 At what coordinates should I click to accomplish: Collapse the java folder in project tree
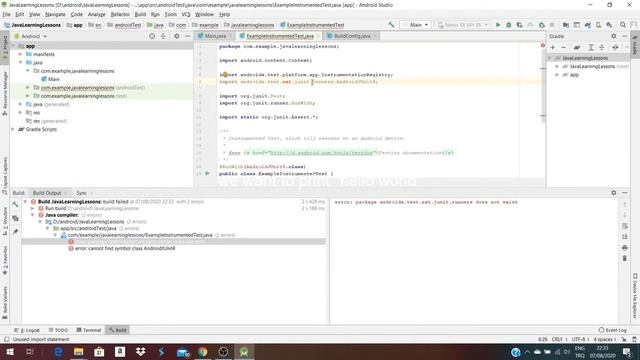click(x=20, y=62)
